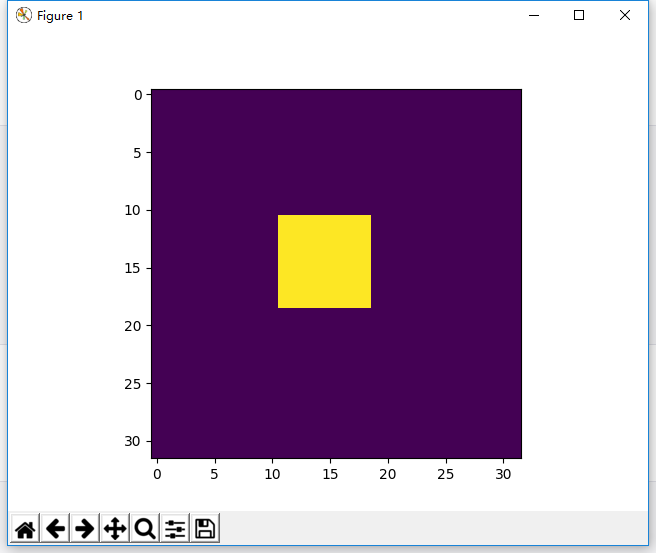656x553 pixels.
Task: Click x-axis tick label 20
Action: [x=387, y=474]
